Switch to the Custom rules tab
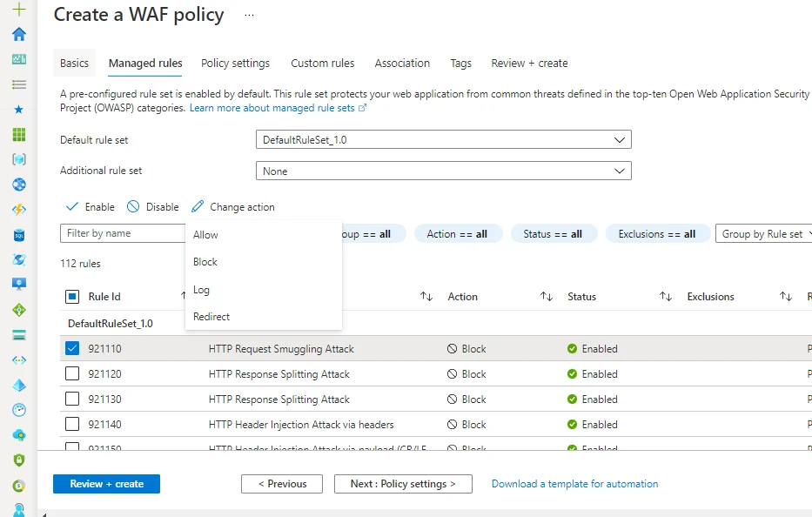Viewport: 812px width, 517px height. pyautogui.click(x=322, y=64)
